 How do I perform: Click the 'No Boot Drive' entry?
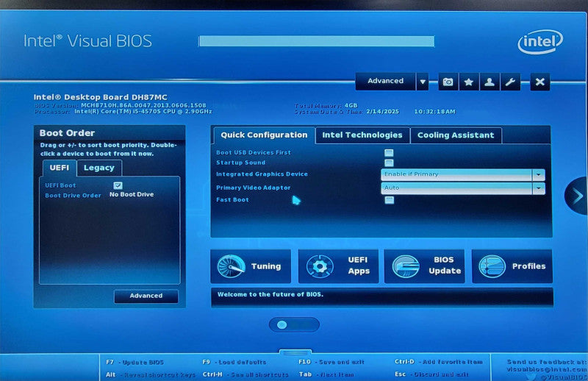(x=132, y=194)
